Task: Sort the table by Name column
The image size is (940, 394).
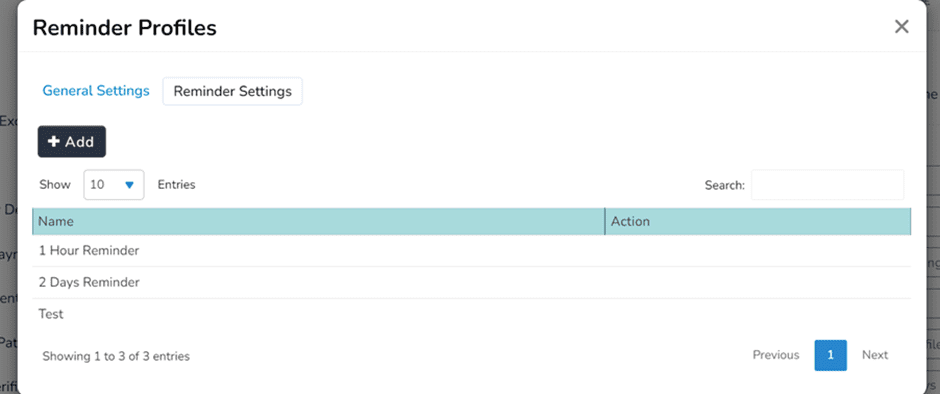Action: [318, 221]
